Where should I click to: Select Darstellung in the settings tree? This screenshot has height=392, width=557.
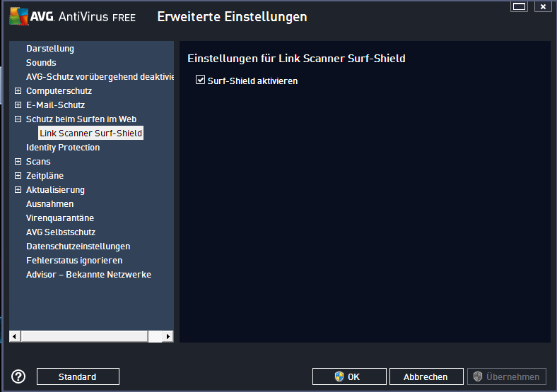[50, 49]
